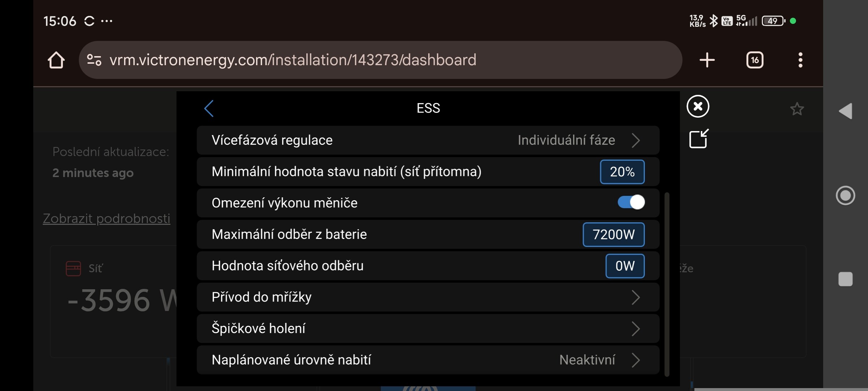Open the console in a new window icon
Viewport: 868px width, 391px height.
click(698, 139)
